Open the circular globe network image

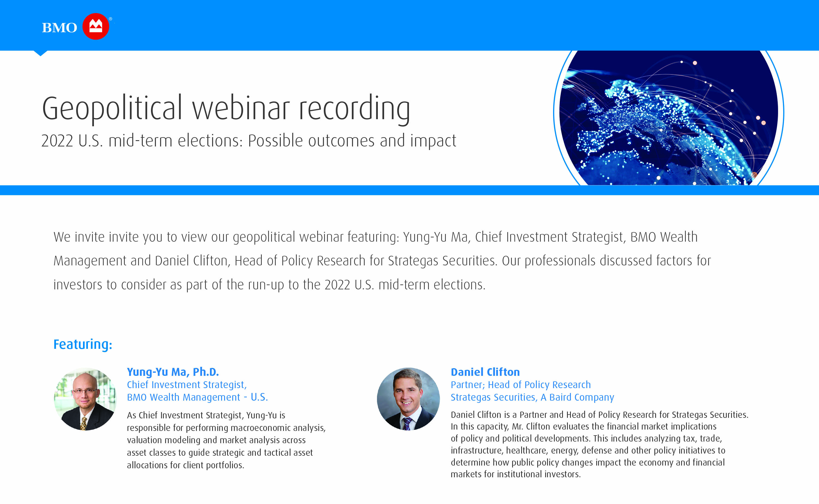tap(668, 117)
